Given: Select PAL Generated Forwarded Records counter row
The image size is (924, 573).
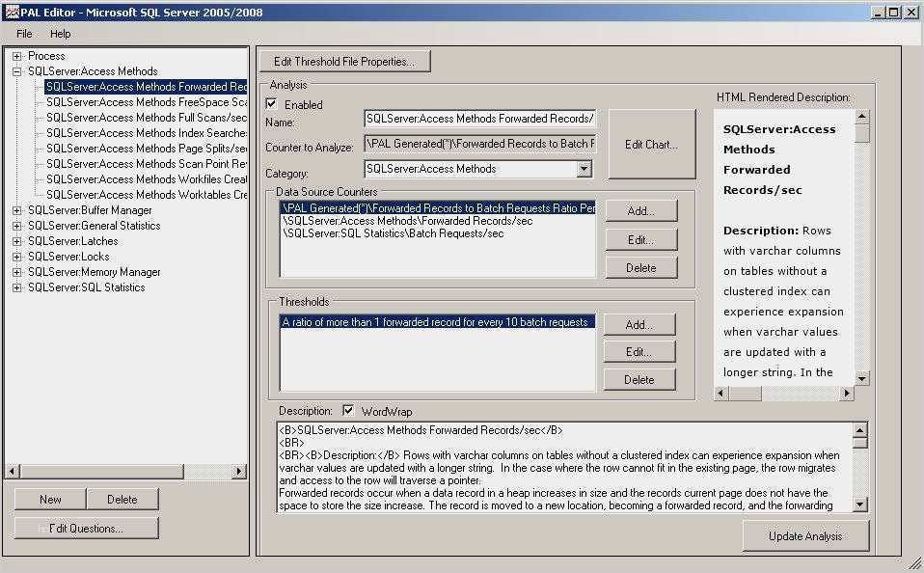Looking at the screenshot, I should (439, 208).
